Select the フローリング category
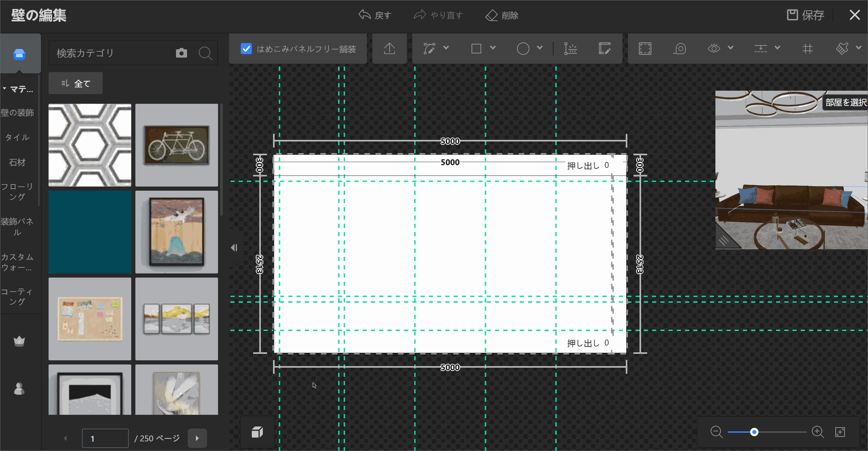The image size is (868, 451). pyautogui.click(x=17, y=192)
